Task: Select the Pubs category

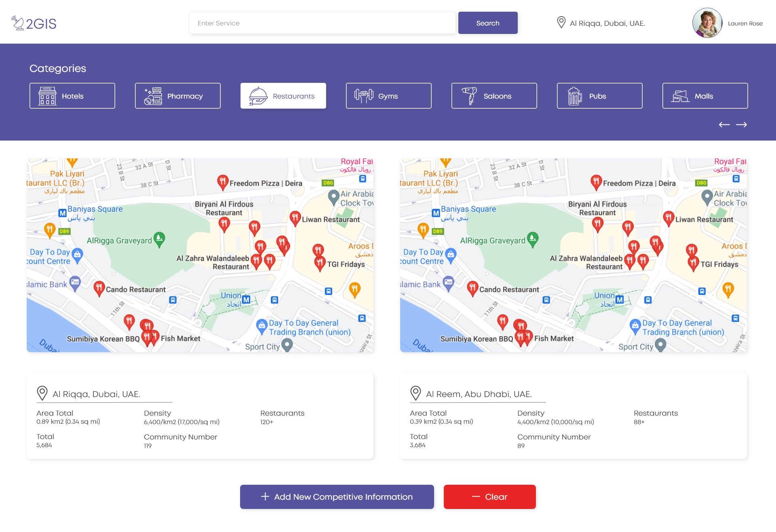Action: [600, 96]
